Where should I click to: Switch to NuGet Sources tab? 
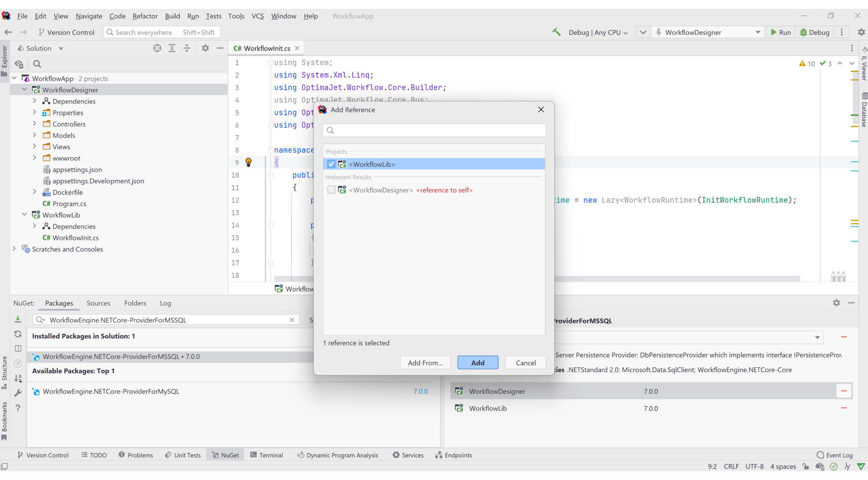click(x=98, y=303)
